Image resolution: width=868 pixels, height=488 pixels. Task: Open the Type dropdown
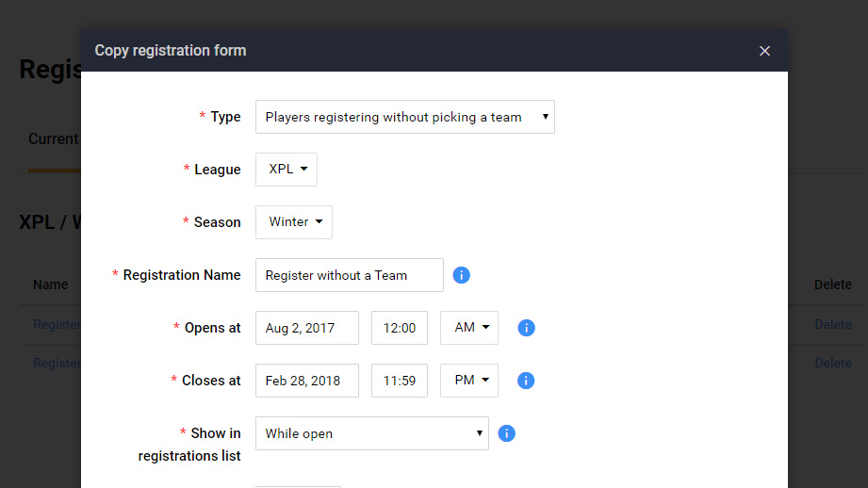[404, 117]
